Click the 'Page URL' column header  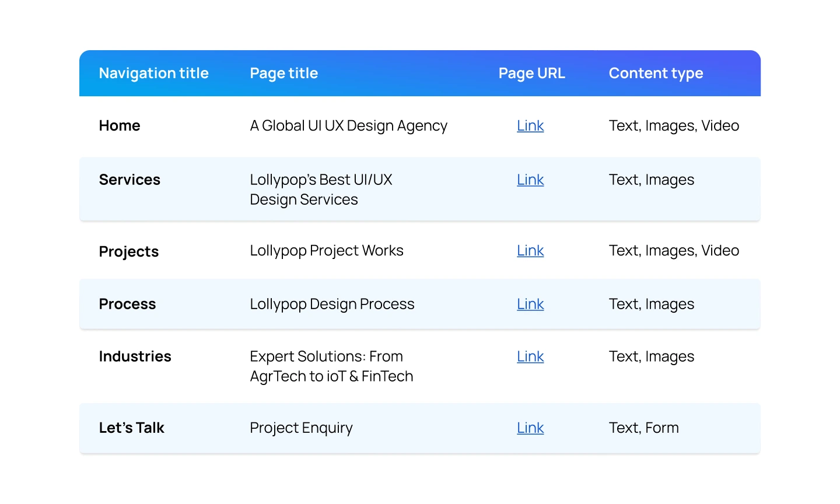coord(531,73)
